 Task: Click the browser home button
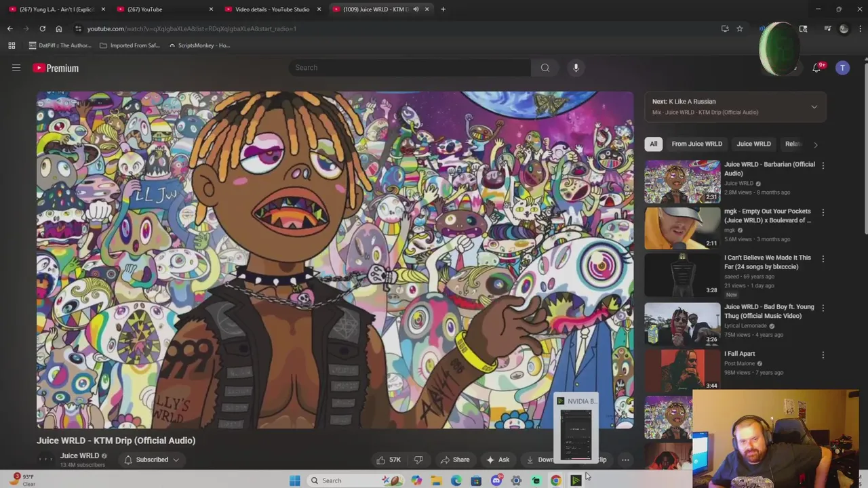click(58, 28)
